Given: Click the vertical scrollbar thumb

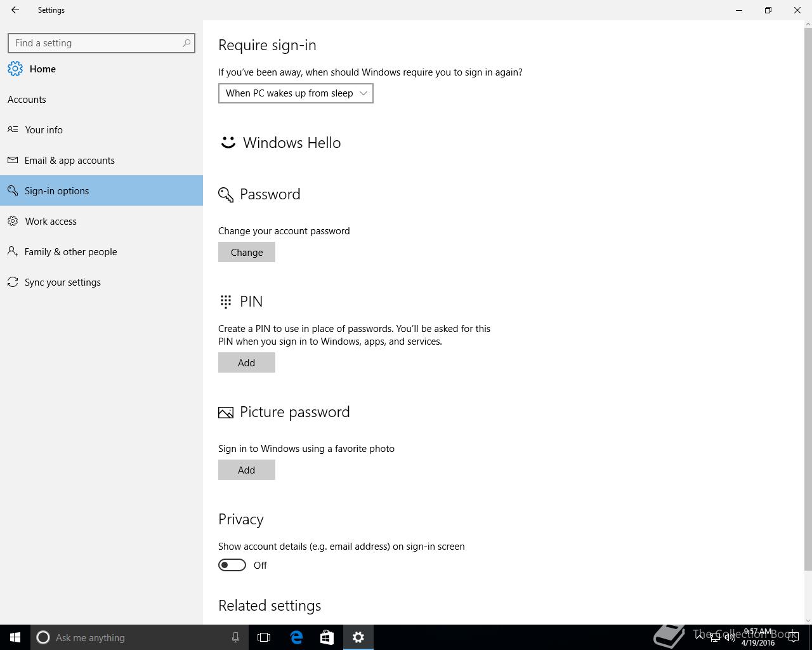Looking at the screenshot, I should [x=808, y=298].
